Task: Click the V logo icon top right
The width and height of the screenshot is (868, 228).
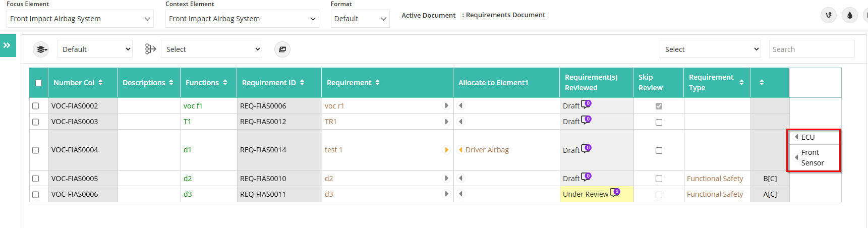Action: pos(829,15)
